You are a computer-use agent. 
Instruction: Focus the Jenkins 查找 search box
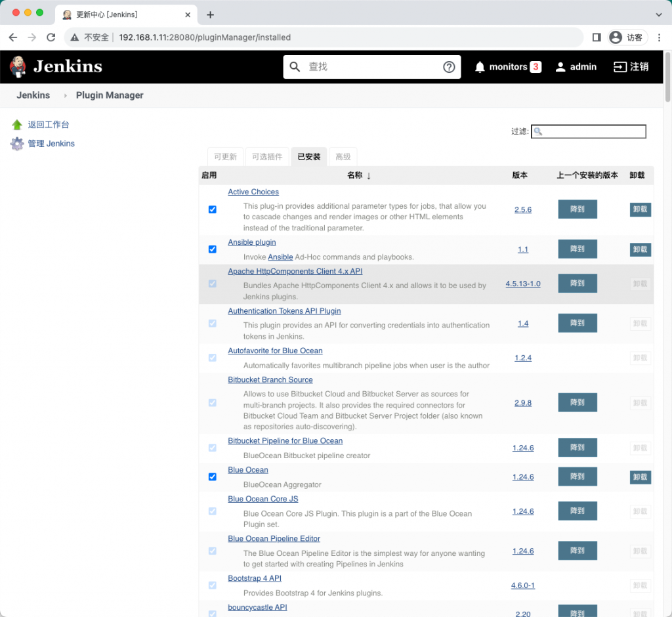pyautogui.click(x=372, y=67)
